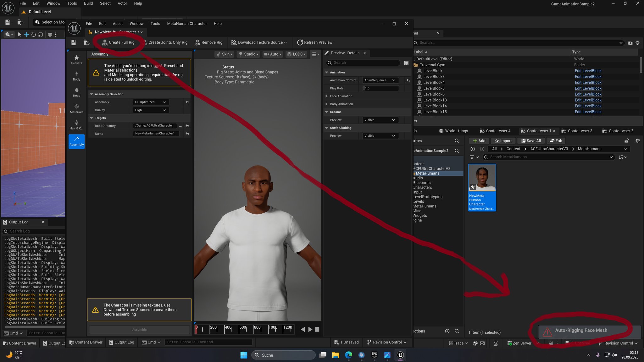The width and height of the screenshot is (644, 362).
Task: Click Refresh Preview in toolbar
Action: [315, 42]
